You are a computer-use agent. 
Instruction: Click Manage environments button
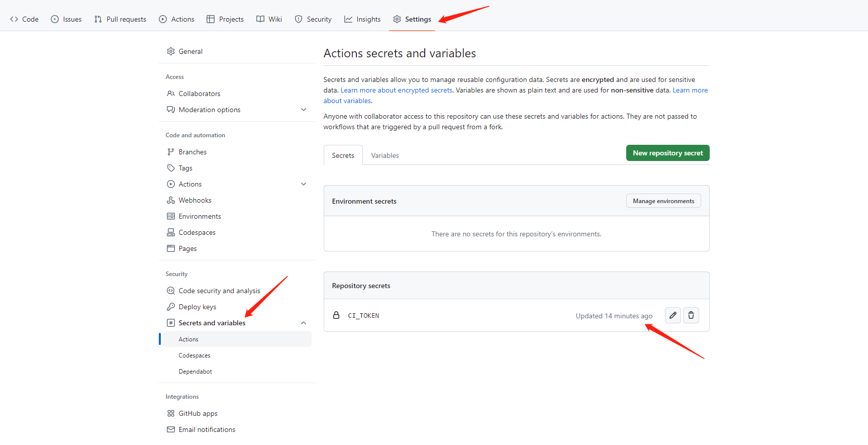tap(663, 201)
